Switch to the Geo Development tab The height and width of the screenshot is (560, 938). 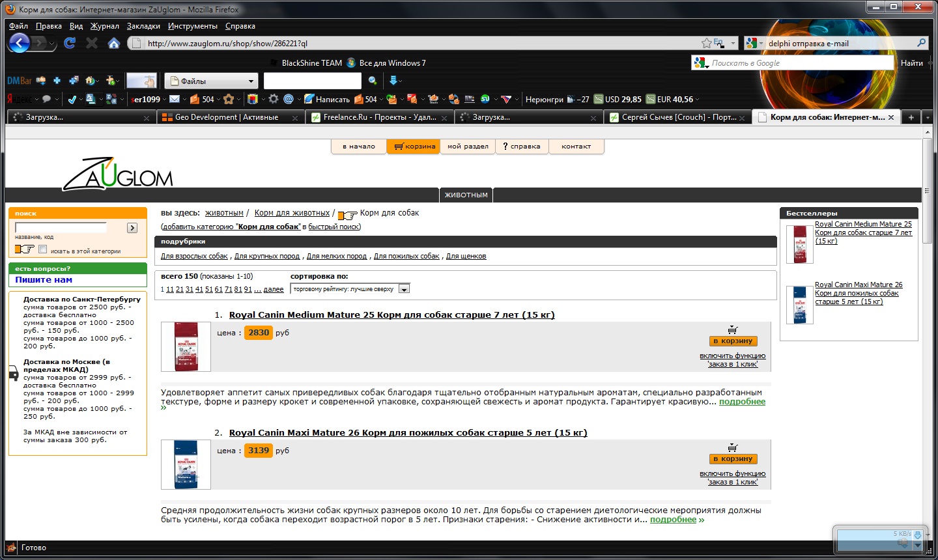tap(229, 117)
